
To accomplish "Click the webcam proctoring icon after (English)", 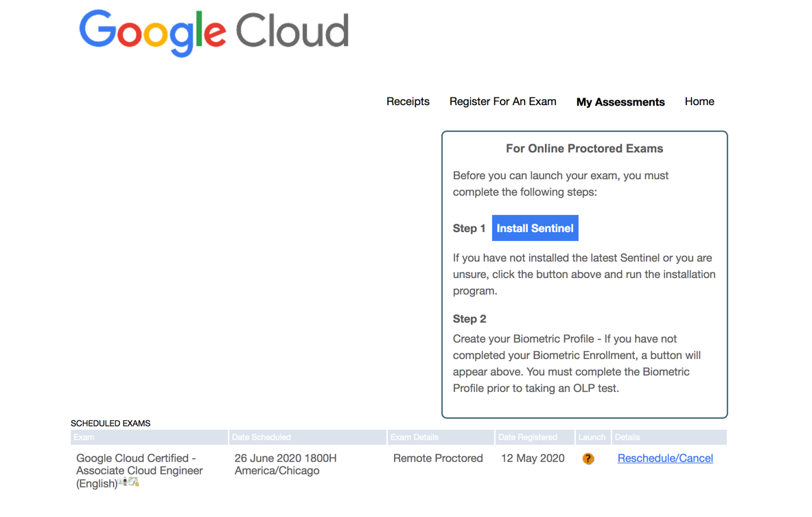I will (x=123, y=481).
